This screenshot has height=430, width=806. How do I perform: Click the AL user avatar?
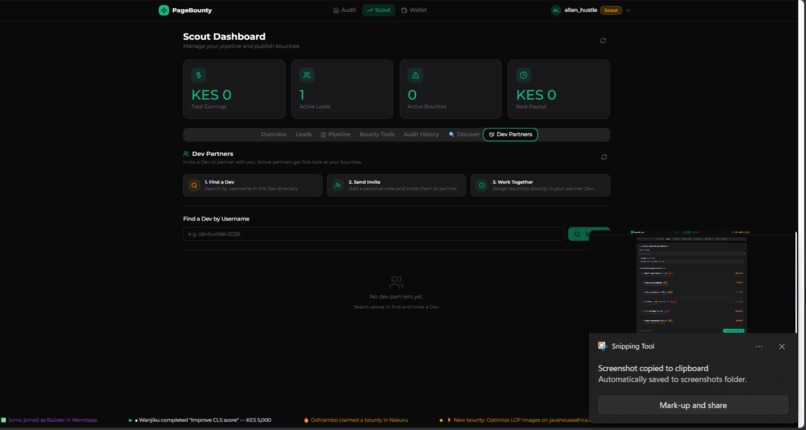(556, 10)
